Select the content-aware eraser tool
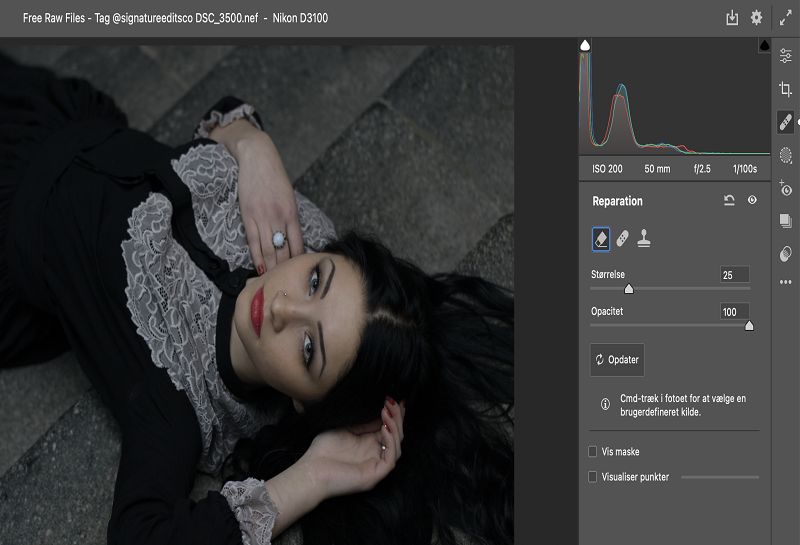Screen dimensions: 800x545 (x=601, y=238)
